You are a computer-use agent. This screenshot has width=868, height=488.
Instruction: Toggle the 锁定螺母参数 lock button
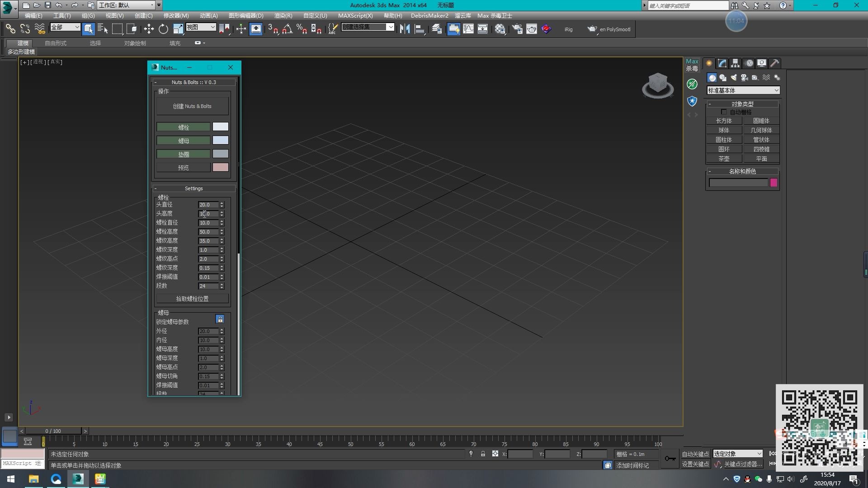coord(220,319)
